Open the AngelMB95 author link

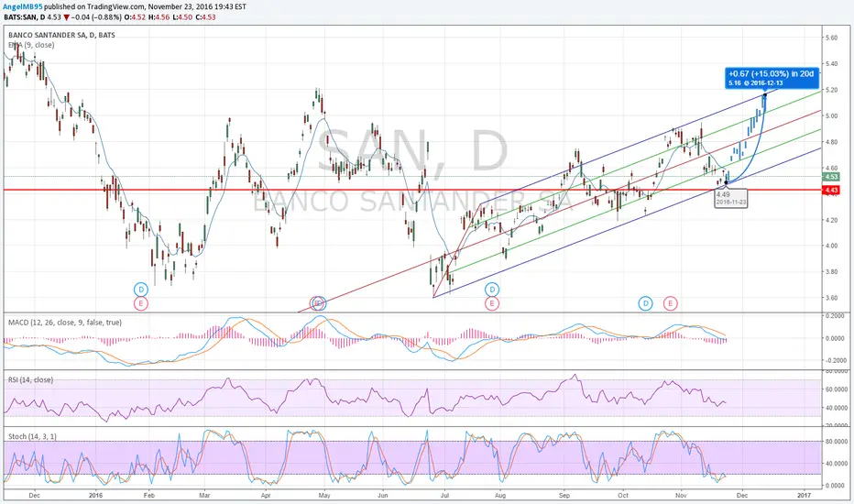23,7
